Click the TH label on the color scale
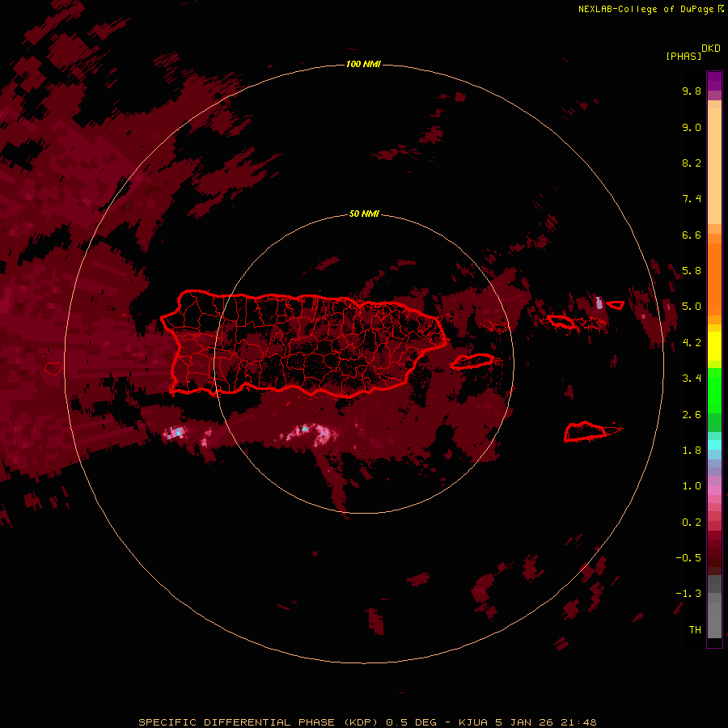Image resolution: width=728 pixels, height=728 pixels. click(x=695, y=630)
